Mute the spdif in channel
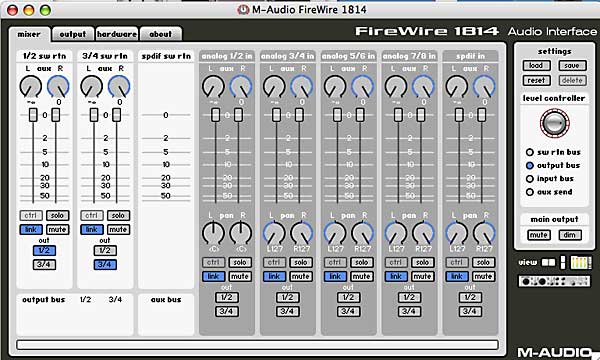 point(483,276)
